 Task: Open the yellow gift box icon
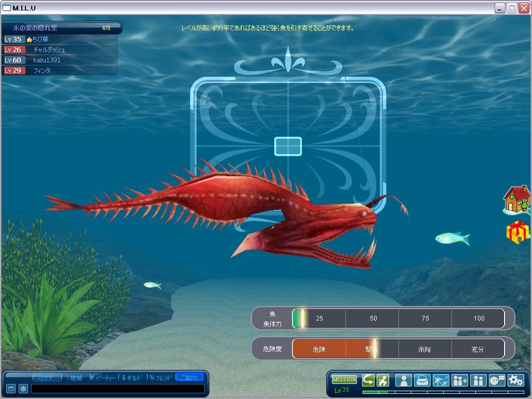(517, 232)
